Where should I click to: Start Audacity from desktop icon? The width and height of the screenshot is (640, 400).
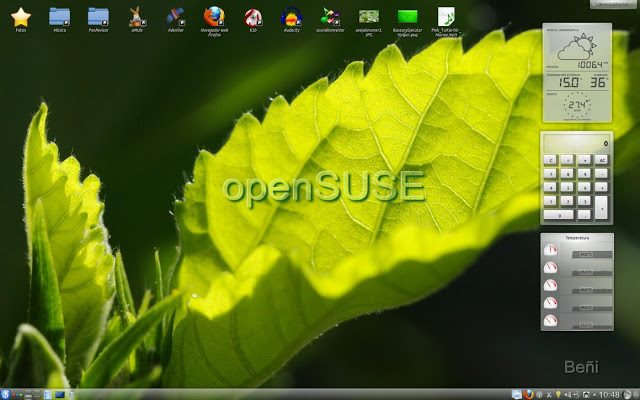tap(291, 16)
